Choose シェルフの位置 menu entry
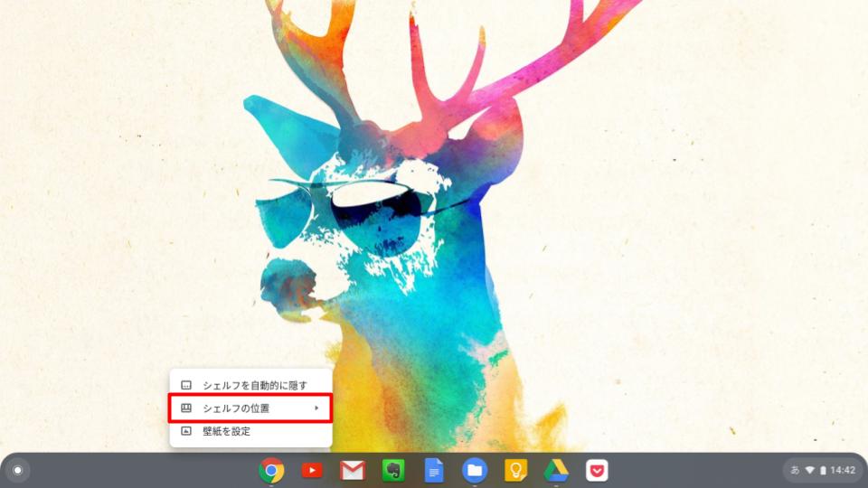 [x=250, y=408]
